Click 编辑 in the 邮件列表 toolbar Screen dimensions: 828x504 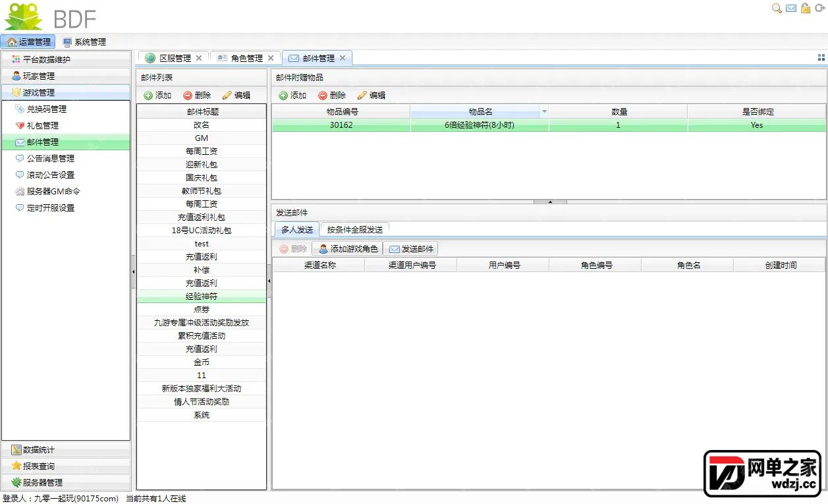click(x=236, y=96)
